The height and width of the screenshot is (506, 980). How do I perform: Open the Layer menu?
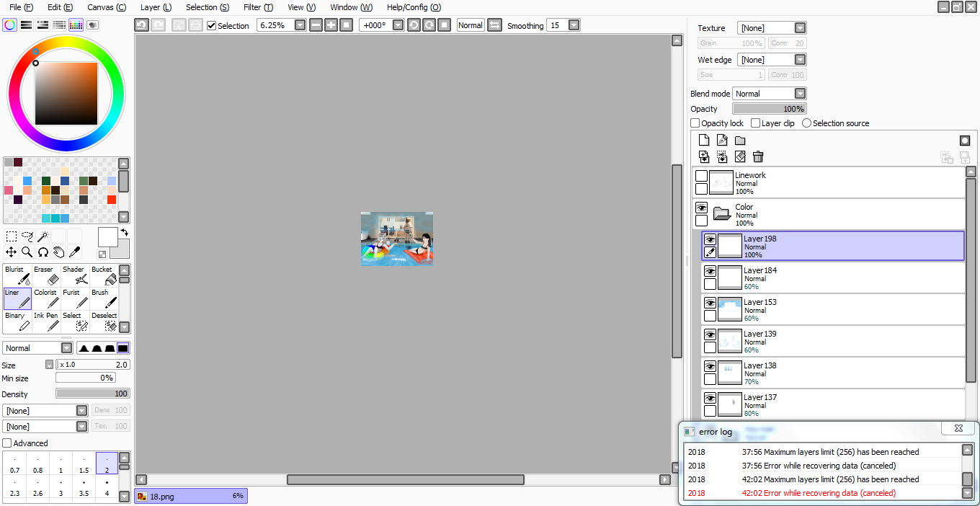point(156,7)
